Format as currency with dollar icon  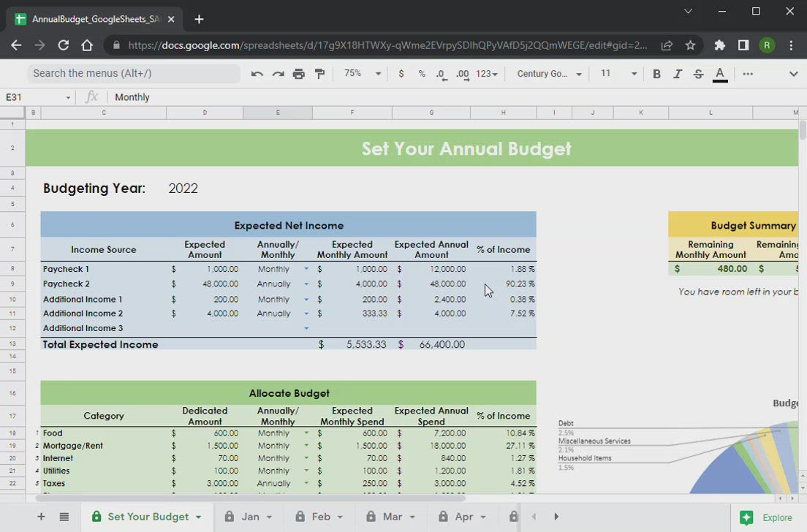point(401,74)
